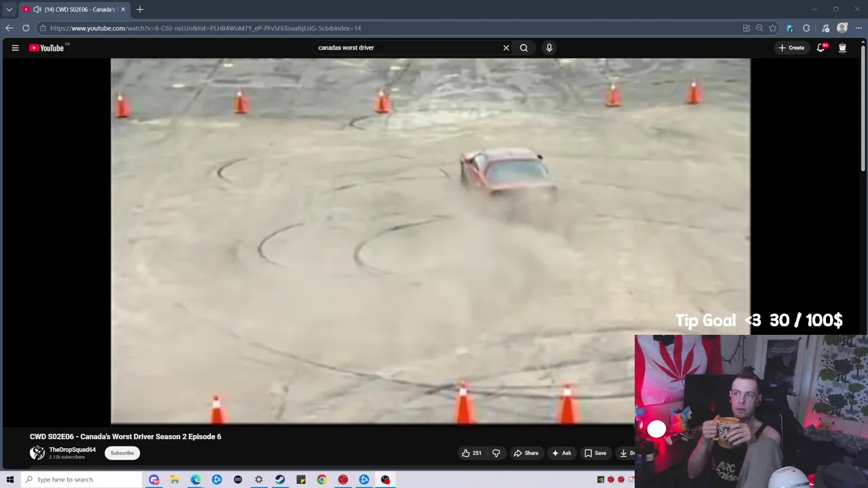This screenshot has height=488, width=868.
Task: Open TheDropSquad64 channel name link
Action: 72,449
